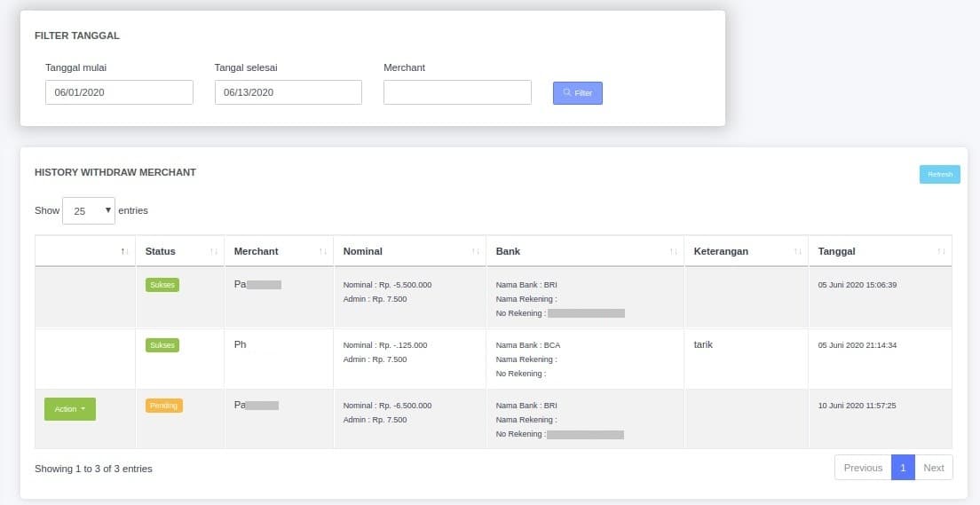Sort table by Status column icon

[x=213, y=252]
